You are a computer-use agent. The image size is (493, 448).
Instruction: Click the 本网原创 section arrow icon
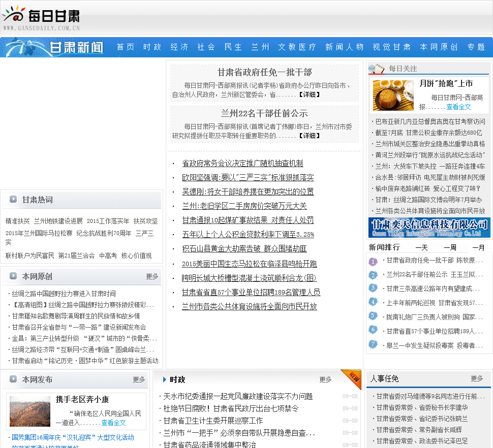[13, 276]
